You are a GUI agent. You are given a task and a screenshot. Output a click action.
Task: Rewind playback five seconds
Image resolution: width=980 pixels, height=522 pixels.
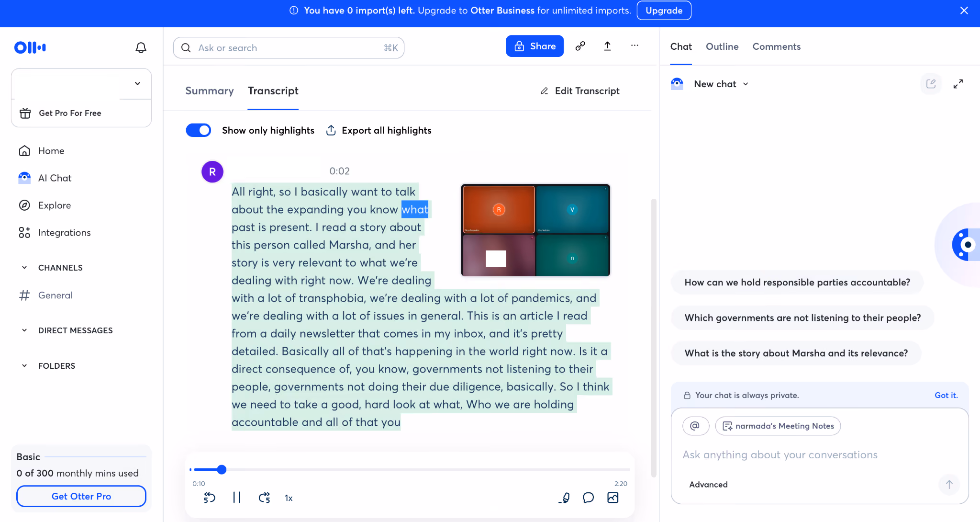pos(210,498)
